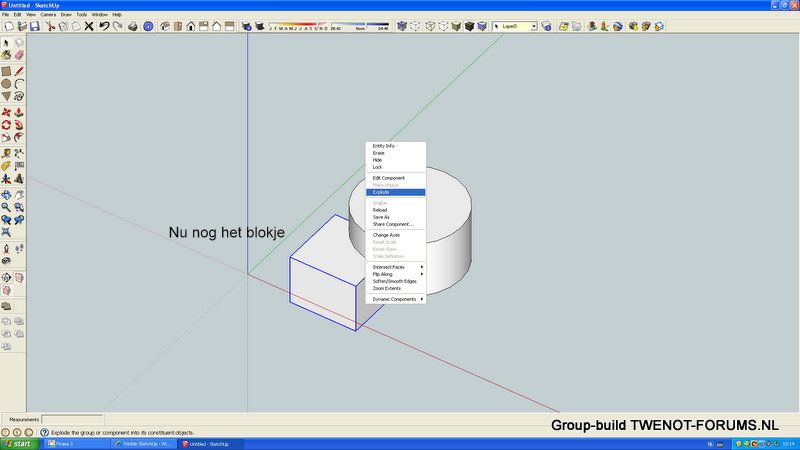Image resolution: width=800 pixels, height=450 pixels.
Task: Enable Monochrome face style
Action: point(482,26)
